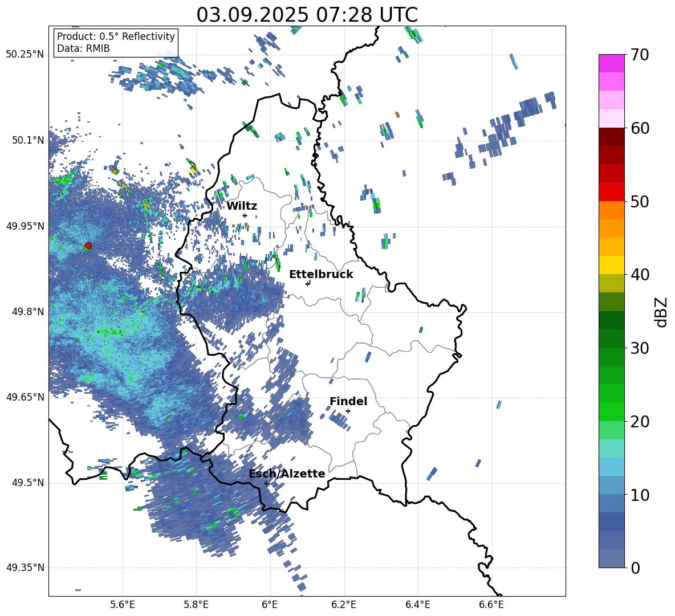Viewport: 675px width, 616px height.
Task: Click the yellow colorbar segment above 40 dBZ
Action: [611, 265]
